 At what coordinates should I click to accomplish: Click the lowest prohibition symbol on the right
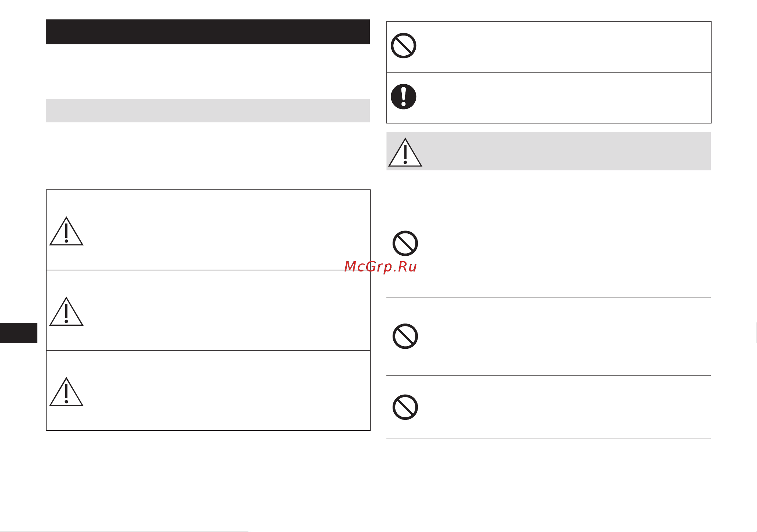pos(405,407)
